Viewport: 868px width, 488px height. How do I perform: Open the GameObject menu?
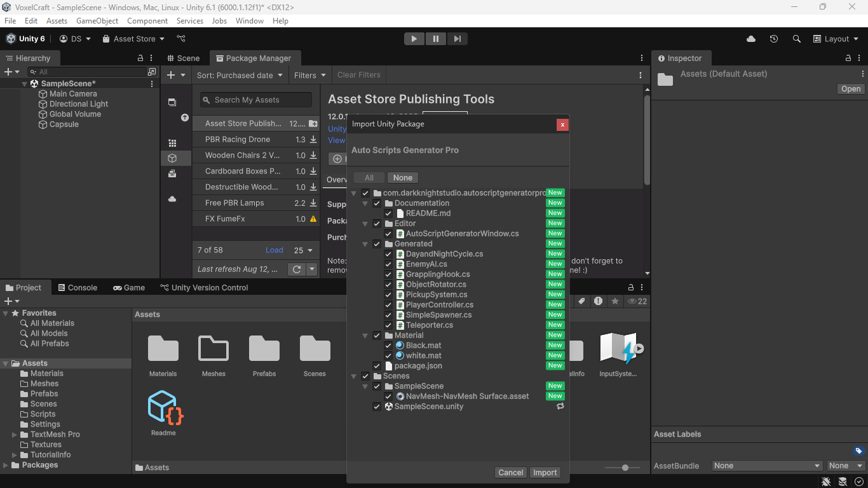coord(97,21)
